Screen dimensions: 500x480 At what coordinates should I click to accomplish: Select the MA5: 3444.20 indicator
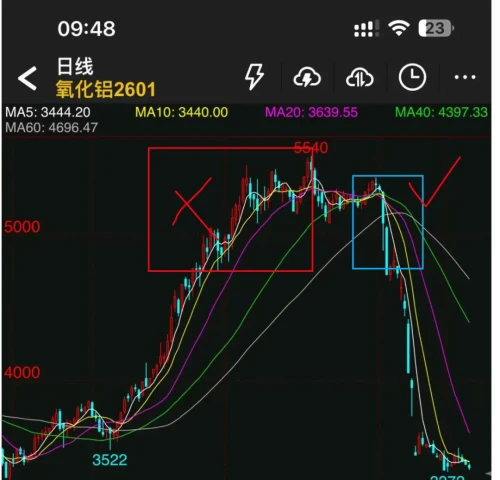(48, 112)
